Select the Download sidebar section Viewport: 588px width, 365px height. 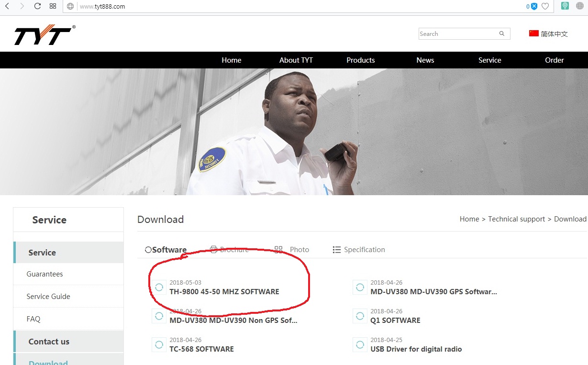click(69, 360)
